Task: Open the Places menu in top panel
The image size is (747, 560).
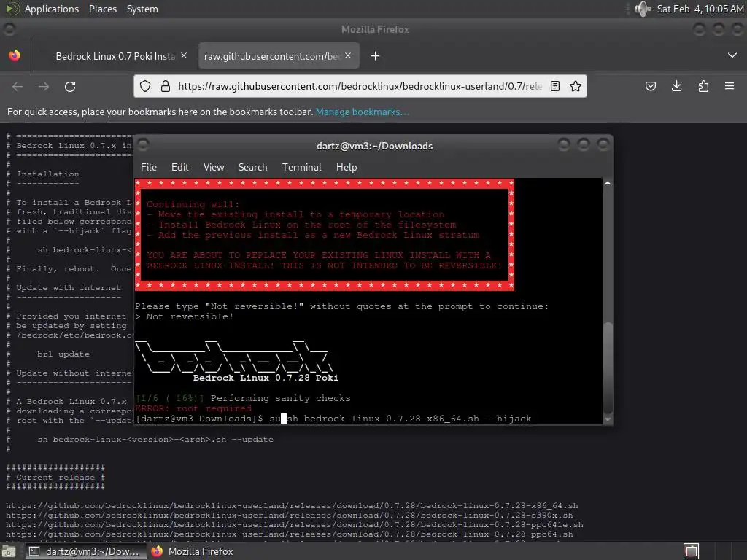Action: [102, 9]
